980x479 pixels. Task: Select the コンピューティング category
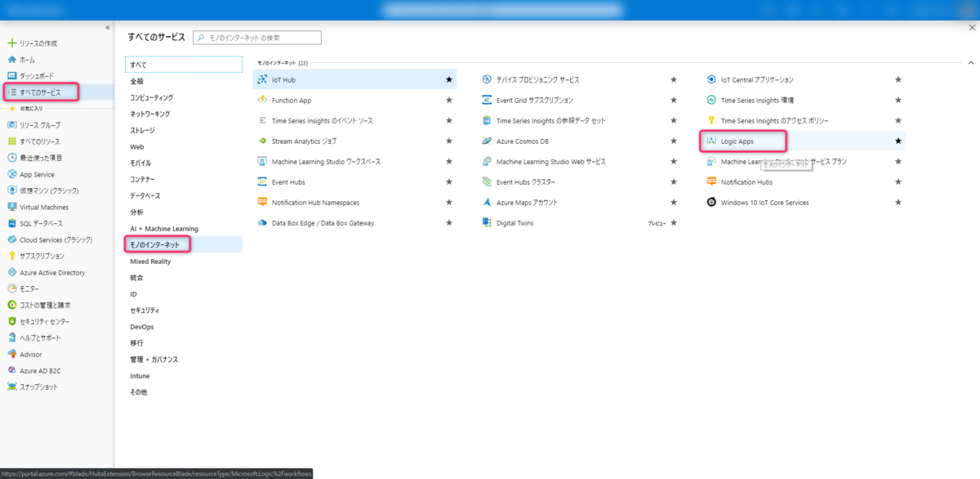click(184, 97)
